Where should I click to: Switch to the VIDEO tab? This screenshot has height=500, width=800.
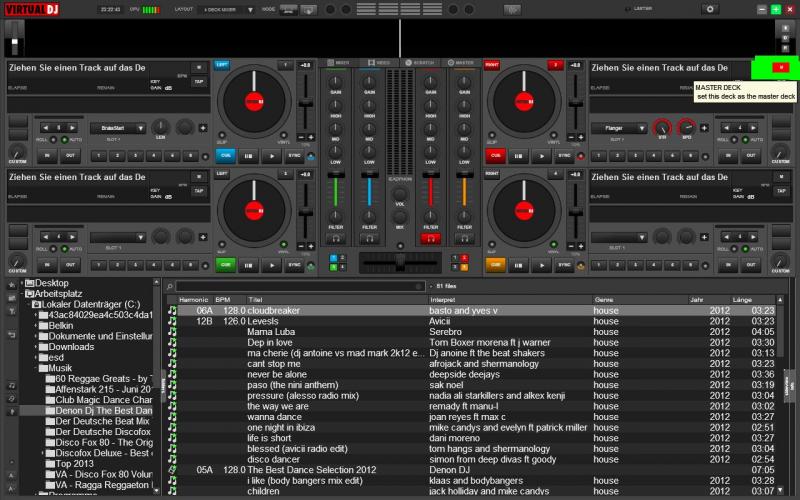[378, 63]
